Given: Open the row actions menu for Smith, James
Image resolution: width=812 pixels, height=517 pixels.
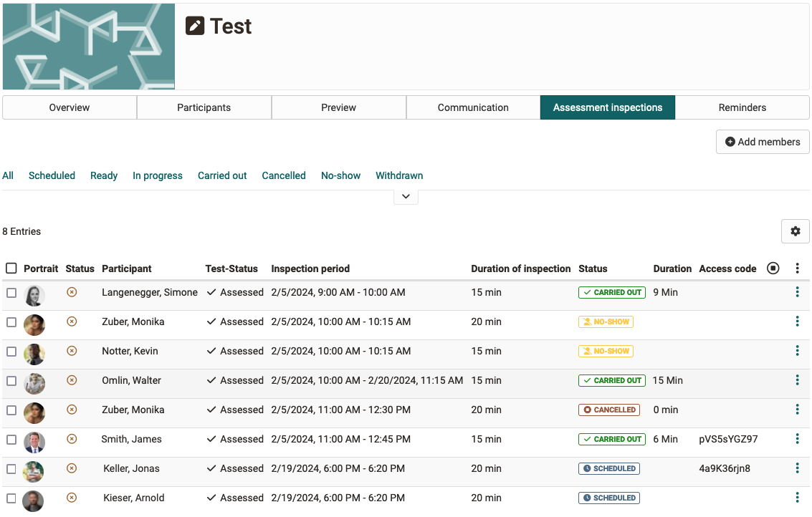Looking at the screenshot, I should click(x=797, y=439).
